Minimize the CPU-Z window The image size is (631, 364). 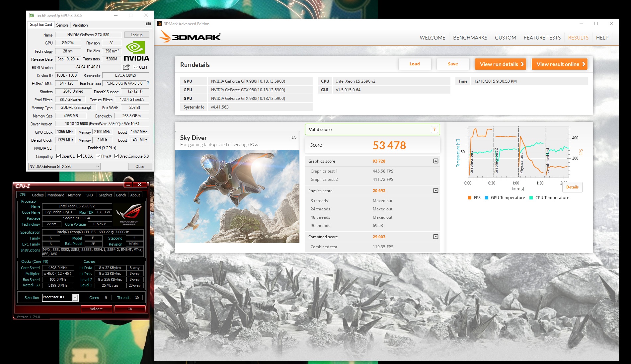[128, 184]
